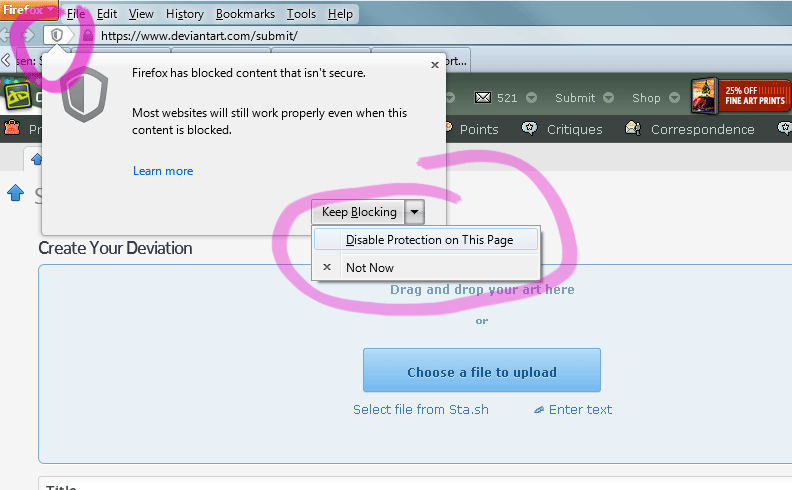The height and width of the screenshot is (490, 792).
Task: Expand the arrow beside Submit
Action: click(608, 97)
